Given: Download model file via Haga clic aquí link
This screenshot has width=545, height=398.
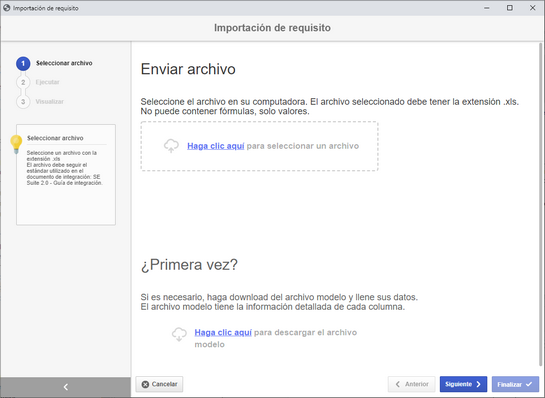Looking at the screenshot, I should pyautogui.click(x=223, y=332).
